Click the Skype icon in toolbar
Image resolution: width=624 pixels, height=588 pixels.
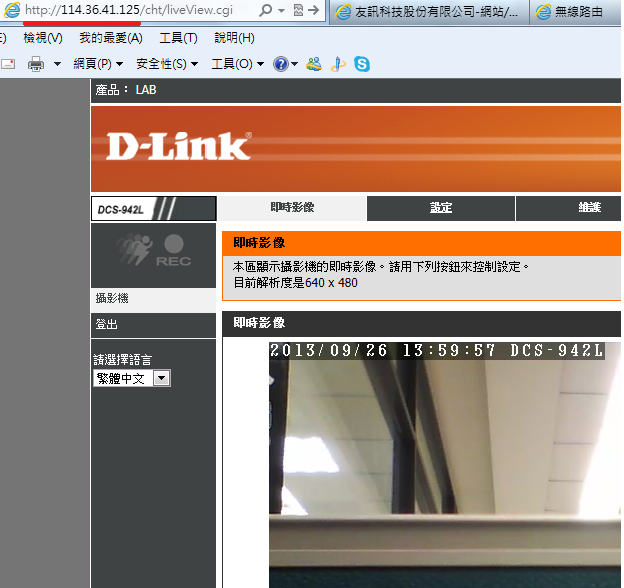click(362, 64)
